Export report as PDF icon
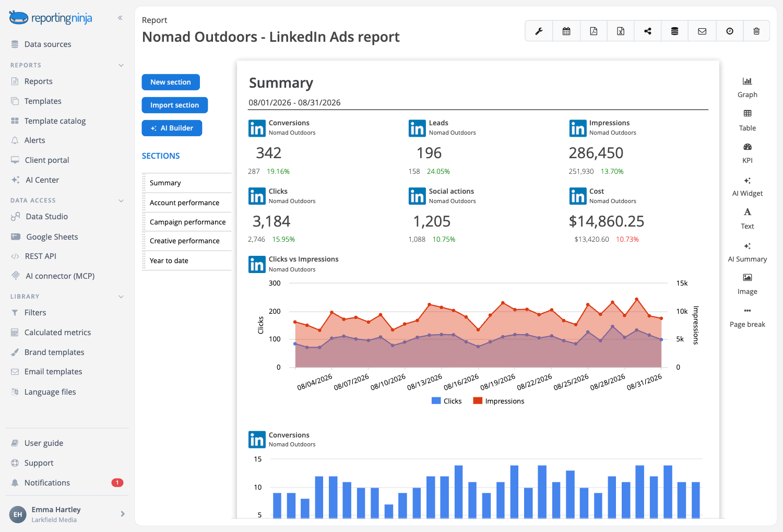The height and width of the screenshot is (532, 783). 594,31
